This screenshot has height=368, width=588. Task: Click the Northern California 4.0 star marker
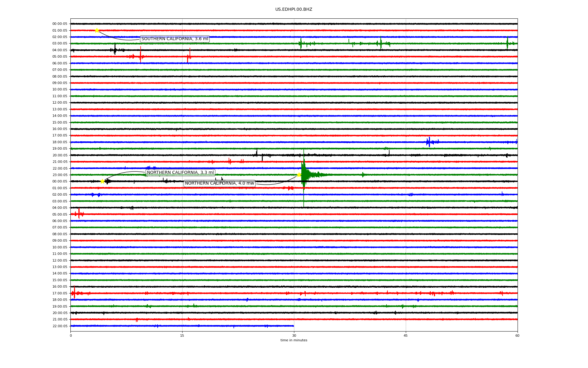tap(299, 175)
